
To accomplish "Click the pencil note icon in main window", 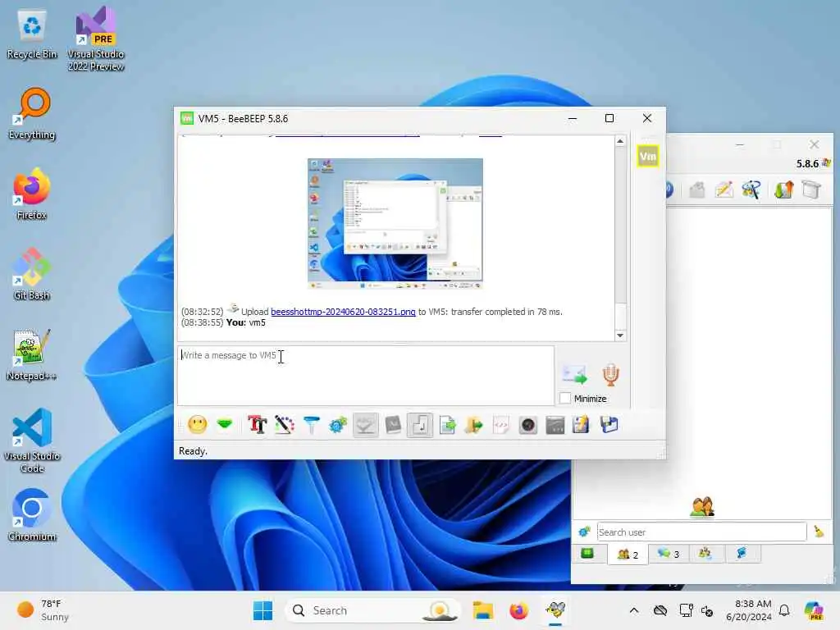I will coord(724,189).
